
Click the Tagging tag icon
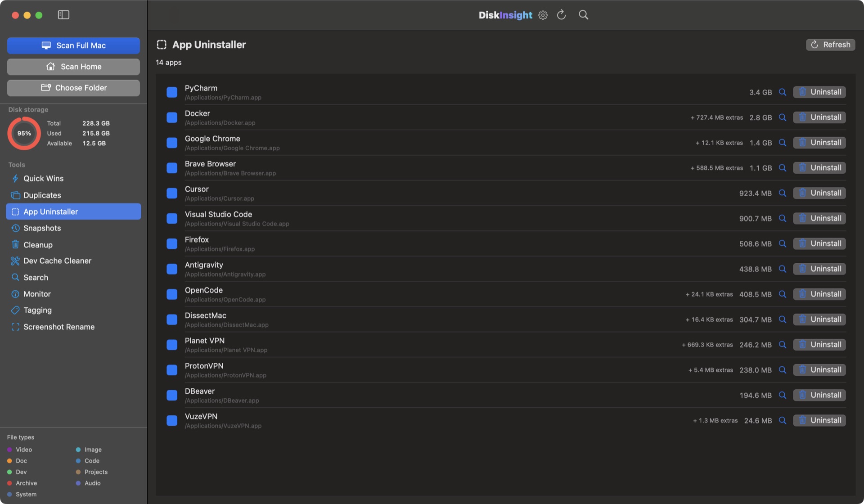click(x=15, y=310)
